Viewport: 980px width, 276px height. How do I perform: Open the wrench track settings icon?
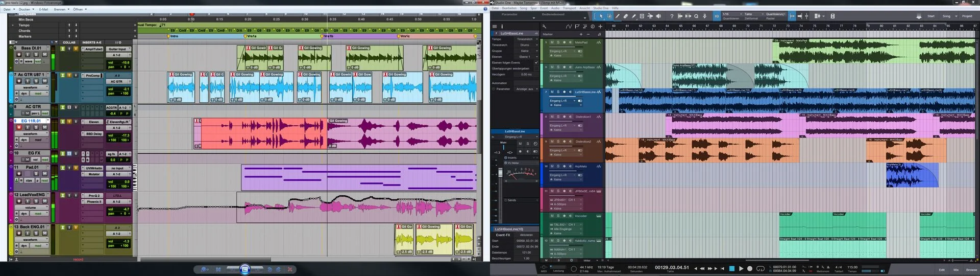[x=545, y=27]
